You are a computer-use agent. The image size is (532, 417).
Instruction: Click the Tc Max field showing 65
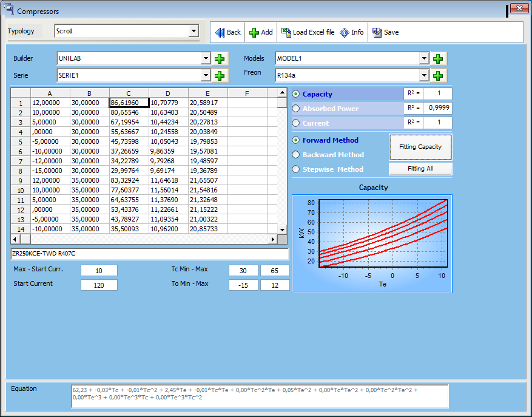click(x=275, y=271)
